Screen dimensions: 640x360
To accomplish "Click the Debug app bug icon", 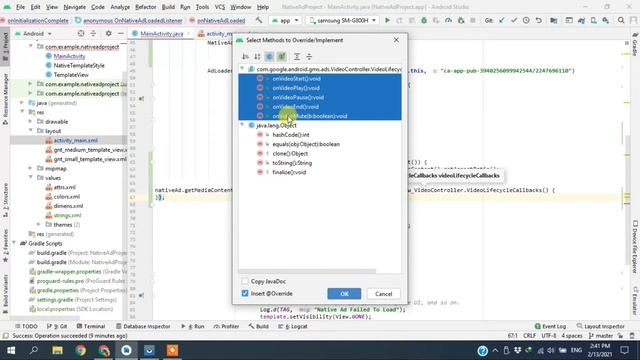I will pyautogui.click(x=424, y=20).
